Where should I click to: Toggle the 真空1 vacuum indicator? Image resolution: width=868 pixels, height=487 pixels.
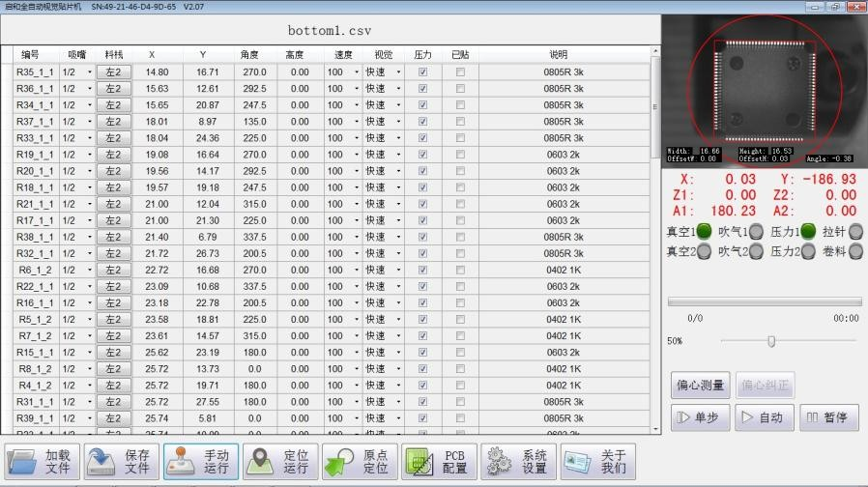pos(704,231)
